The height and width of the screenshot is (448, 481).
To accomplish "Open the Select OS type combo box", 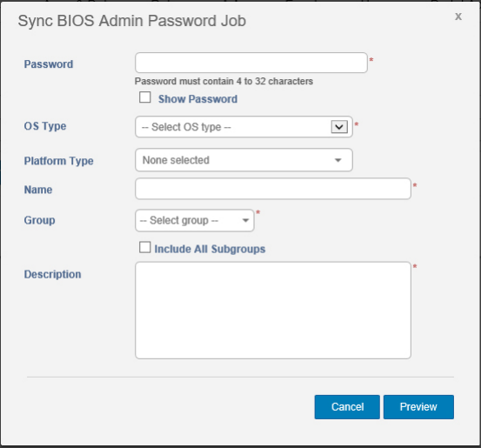I will point(244,127).
